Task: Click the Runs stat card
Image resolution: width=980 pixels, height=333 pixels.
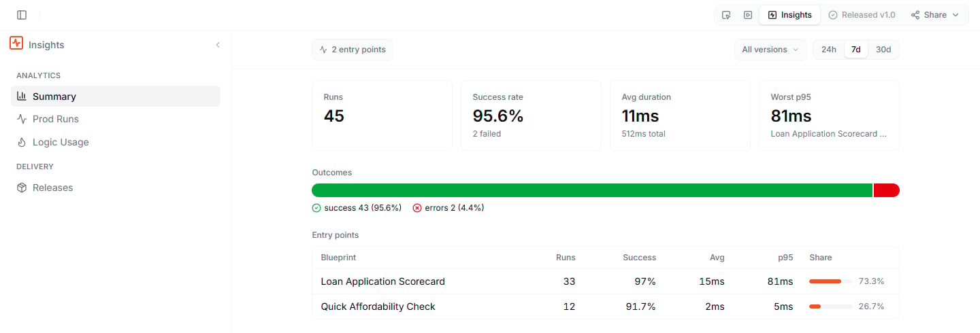Action: point(382,116)
